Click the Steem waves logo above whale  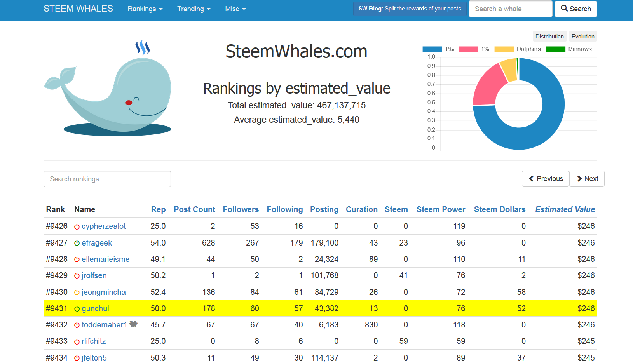pos(143,47)
